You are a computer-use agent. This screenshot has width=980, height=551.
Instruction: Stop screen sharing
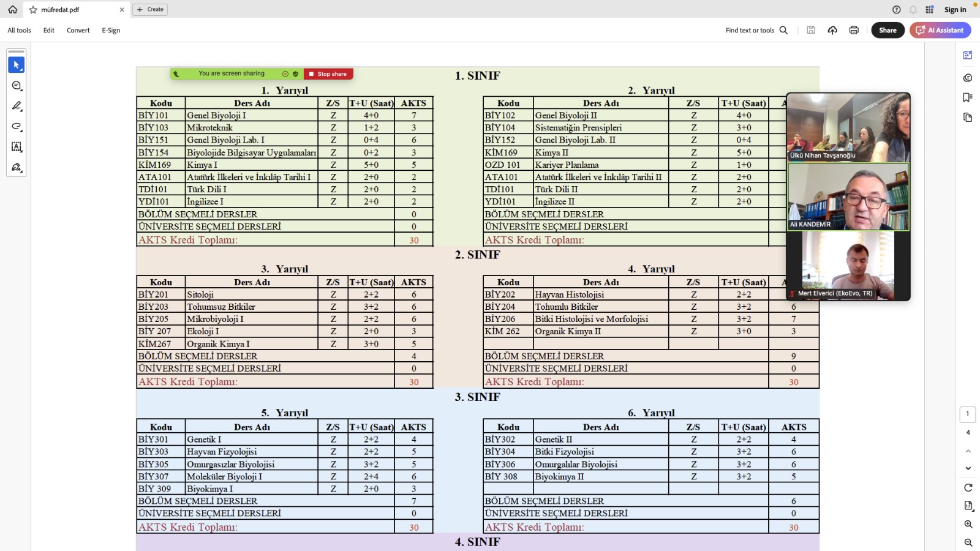click(x=328, y=74)
